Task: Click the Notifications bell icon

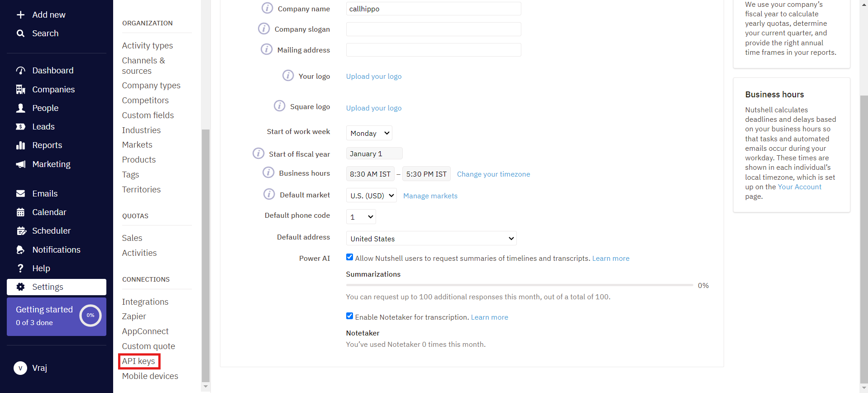Action: 20,250
